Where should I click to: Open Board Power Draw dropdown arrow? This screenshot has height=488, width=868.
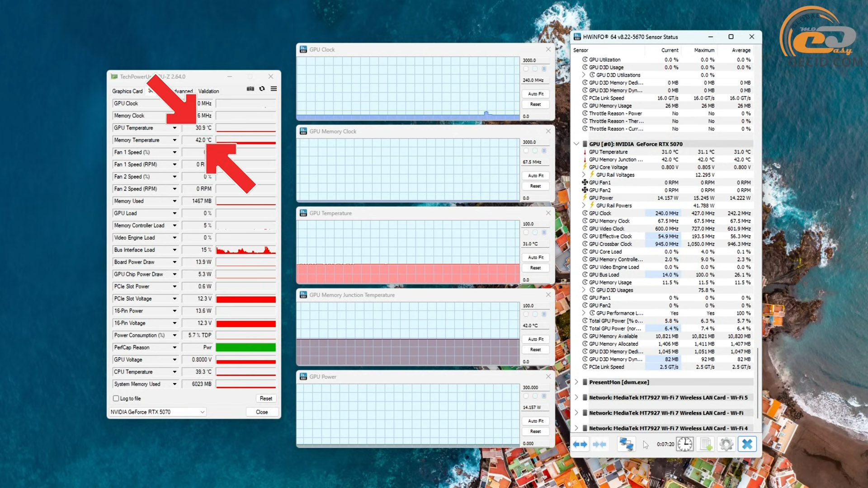click(175, 262)
